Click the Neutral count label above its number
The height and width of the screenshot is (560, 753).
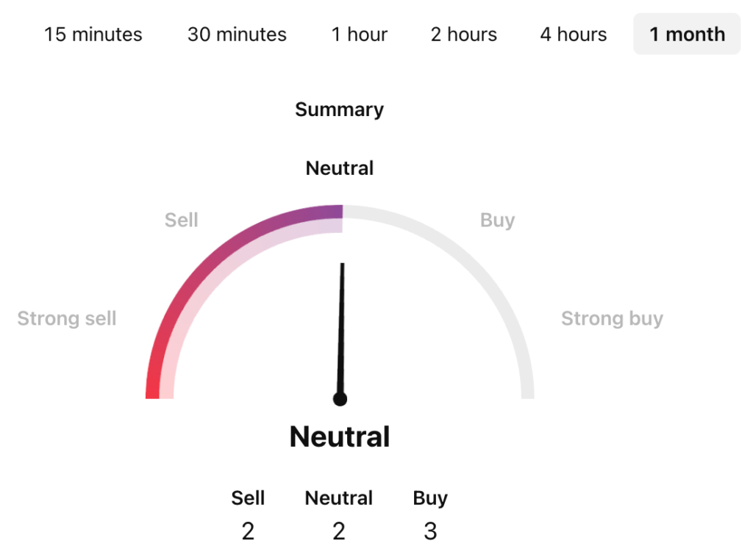pos(339,498)
